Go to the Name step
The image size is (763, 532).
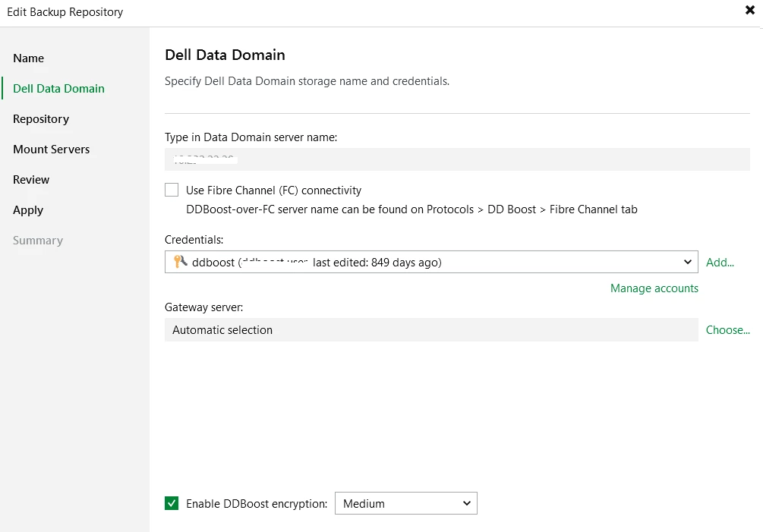point(29,58)
